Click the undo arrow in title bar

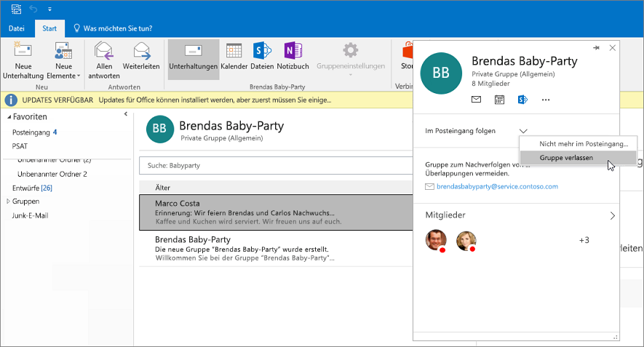pyautogui.click(x=33, y=9)
